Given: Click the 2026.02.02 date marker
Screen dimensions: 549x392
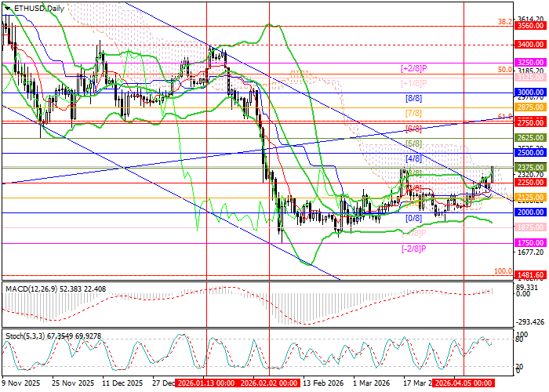Looking at the screenshot, I should tap(267, 383).
